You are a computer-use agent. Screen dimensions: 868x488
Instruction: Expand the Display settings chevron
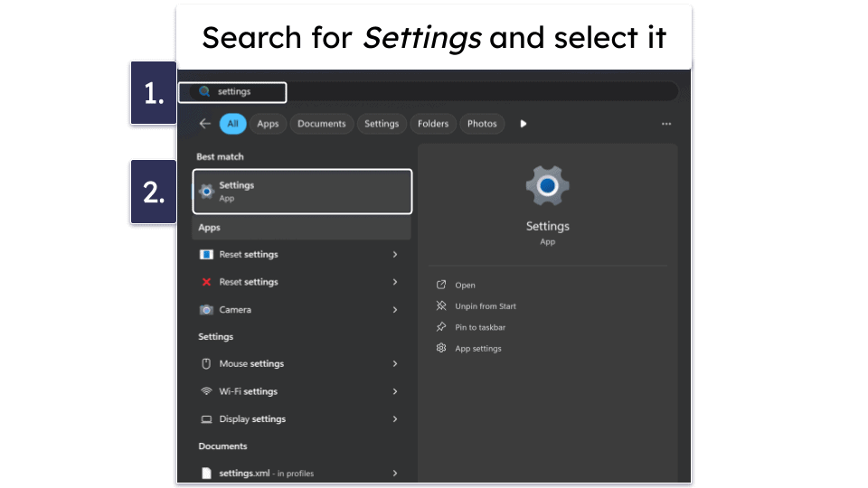395,419
